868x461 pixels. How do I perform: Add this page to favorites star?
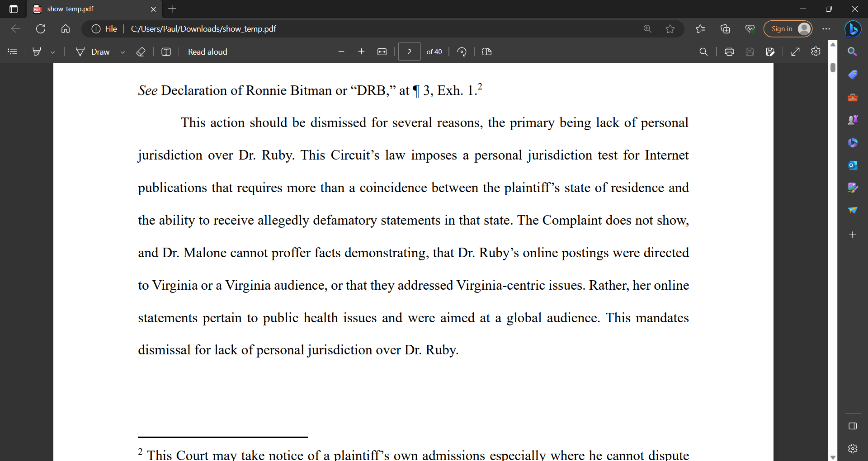point(670,29)
